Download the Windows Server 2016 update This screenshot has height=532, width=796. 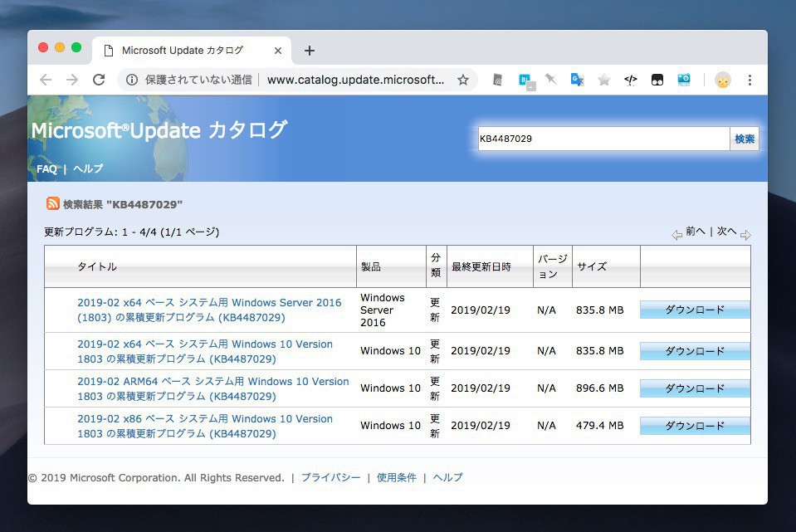click(x=695, y=310)
